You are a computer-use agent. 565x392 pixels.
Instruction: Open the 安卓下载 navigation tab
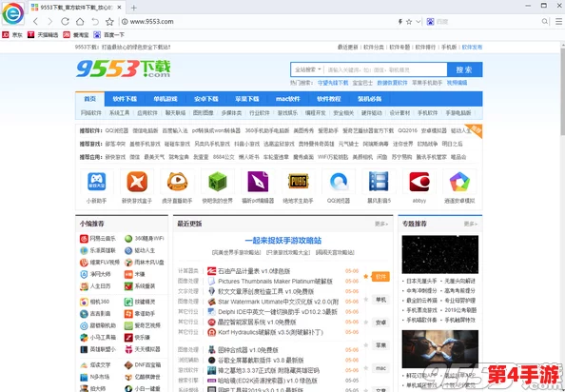(x=206, y=99)
